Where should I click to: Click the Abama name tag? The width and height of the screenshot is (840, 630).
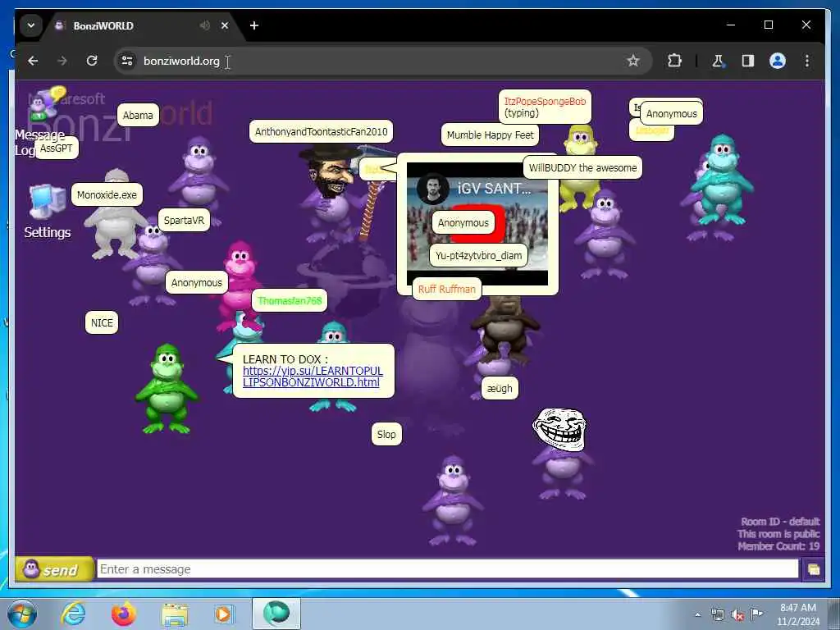(138, 115)
